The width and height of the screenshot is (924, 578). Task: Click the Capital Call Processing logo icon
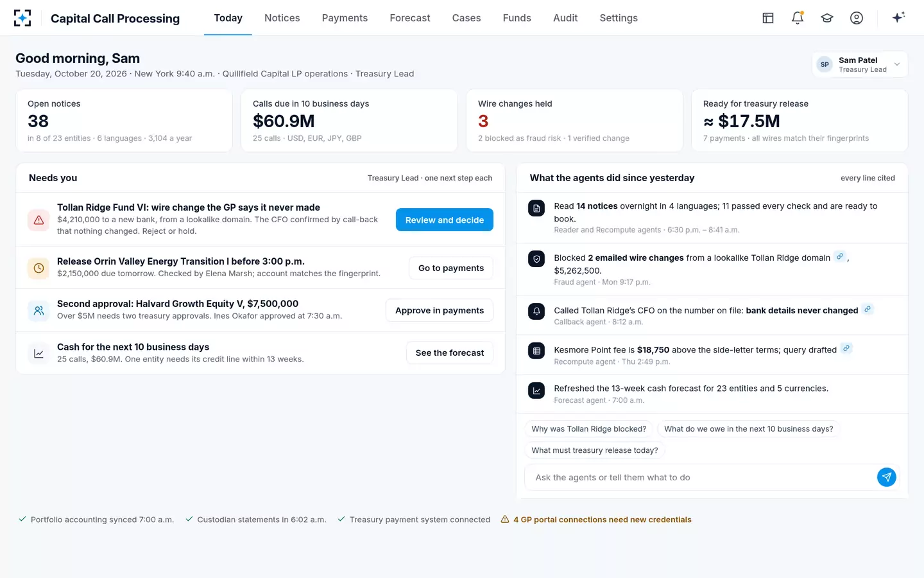pos(22,18)
